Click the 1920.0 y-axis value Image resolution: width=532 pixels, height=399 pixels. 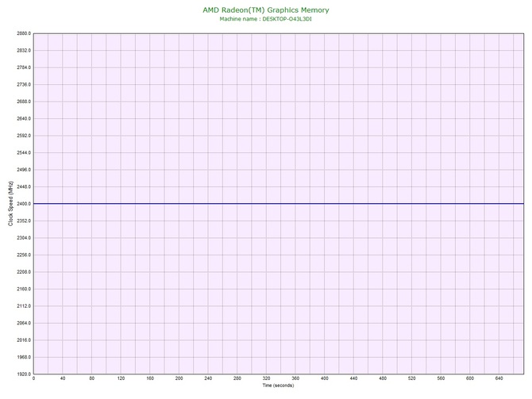click(x=24, y=374)
